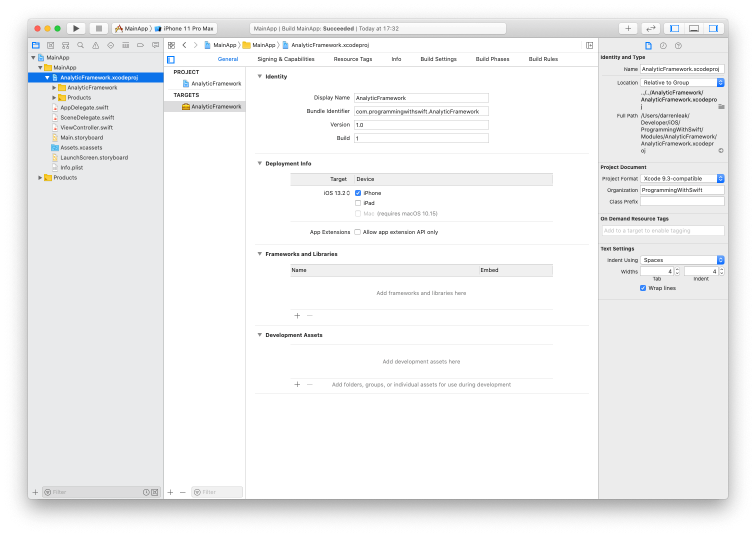
Task: Remove the selected target
Action: 182,492
